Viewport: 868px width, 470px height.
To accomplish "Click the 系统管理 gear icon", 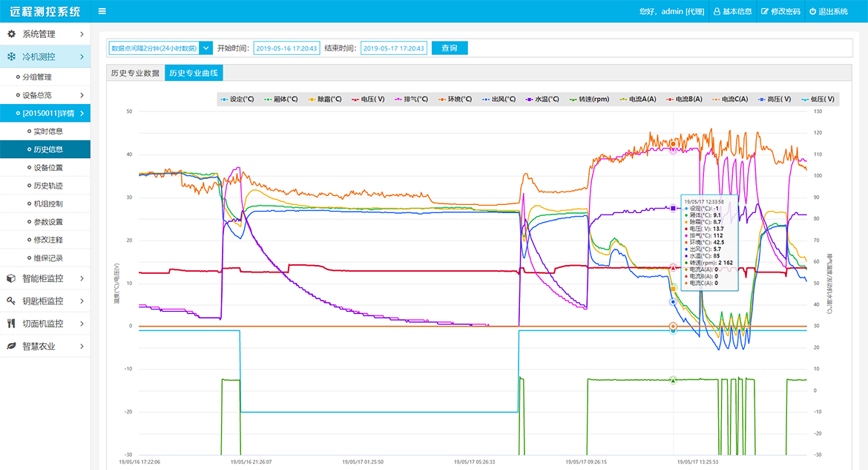I will pos(11,34).
